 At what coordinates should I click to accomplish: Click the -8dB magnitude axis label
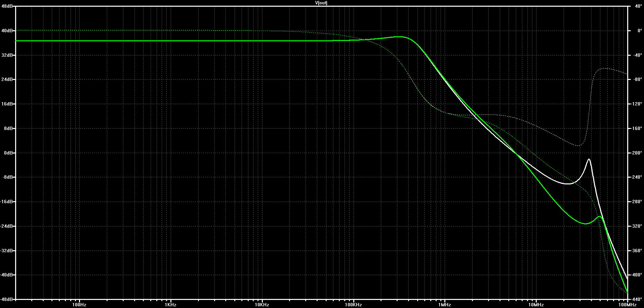[7, 177]
